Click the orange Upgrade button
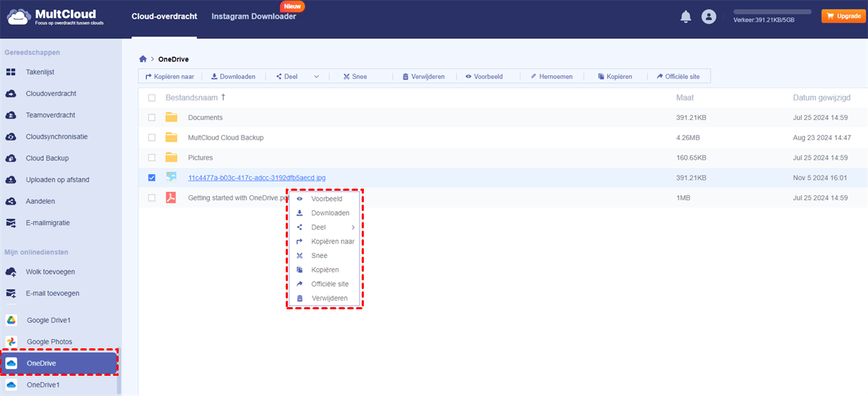 tap(843, 16)
